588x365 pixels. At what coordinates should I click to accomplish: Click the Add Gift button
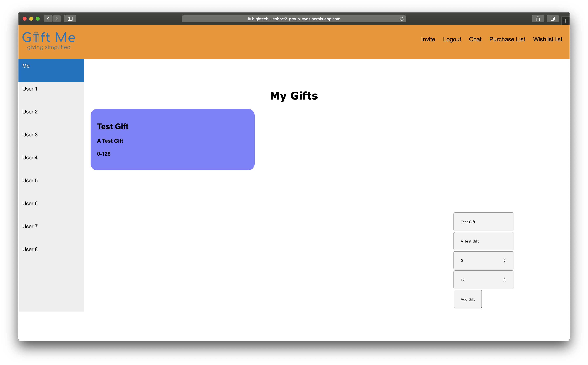pos(468,299)
